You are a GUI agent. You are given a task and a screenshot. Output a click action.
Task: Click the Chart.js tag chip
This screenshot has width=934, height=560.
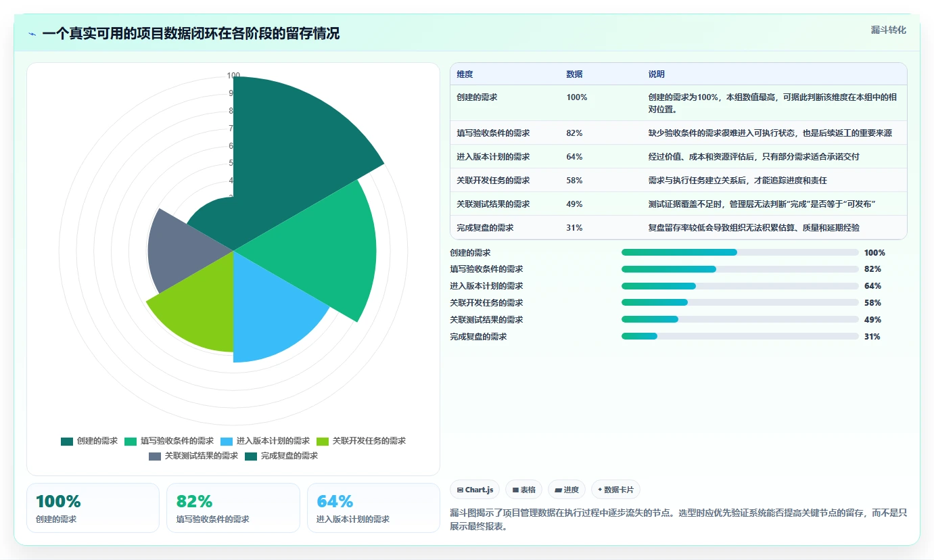tap(475, 490)
